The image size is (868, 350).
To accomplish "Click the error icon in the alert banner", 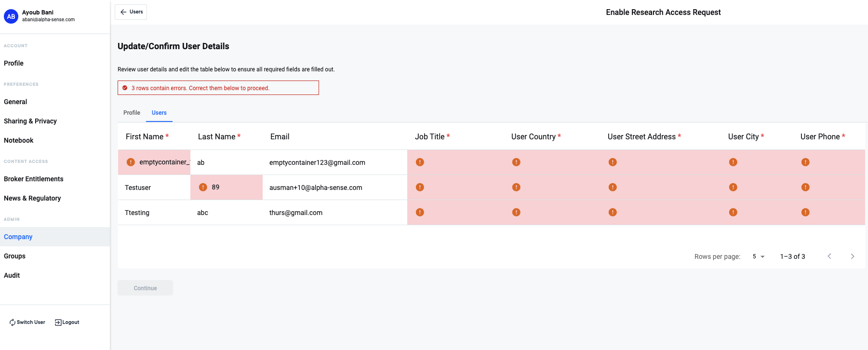I will 125,88.
